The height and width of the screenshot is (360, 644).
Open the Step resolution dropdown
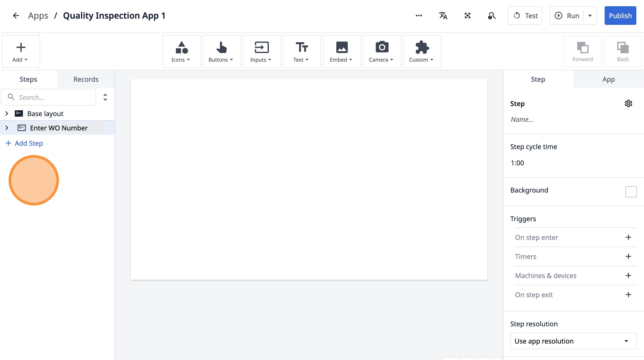coord(573,341)
